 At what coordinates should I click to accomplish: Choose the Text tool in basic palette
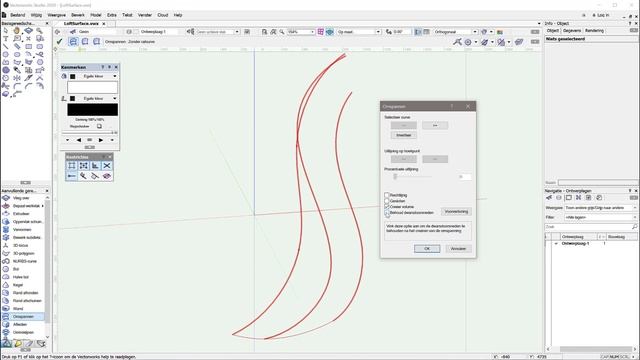coord(6,39)
